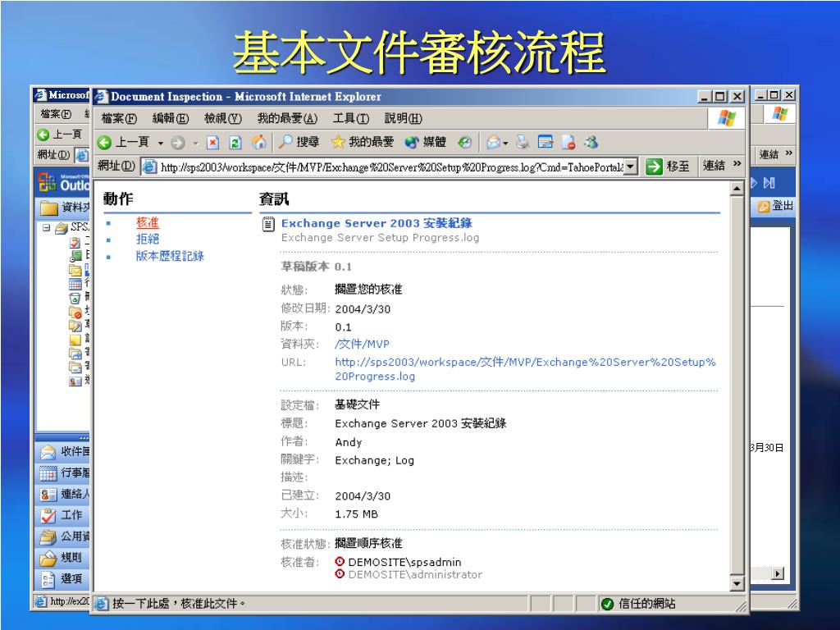Viewport: 840px width, 630px height.
Task: Open 規則 rules in Outlook navigation pane
Action: pos(64,558)
